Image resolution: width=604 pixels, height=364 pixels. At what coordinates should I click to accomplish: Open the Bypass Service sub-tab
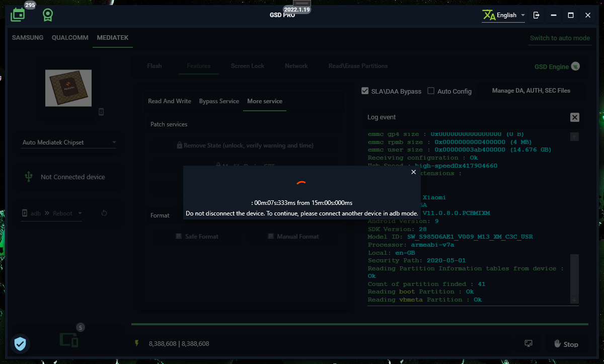tap(219, 101)
